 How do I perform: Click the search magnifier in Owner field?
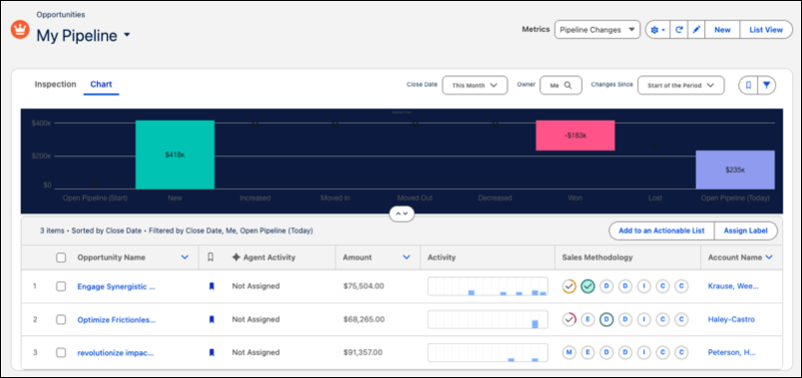568,86
